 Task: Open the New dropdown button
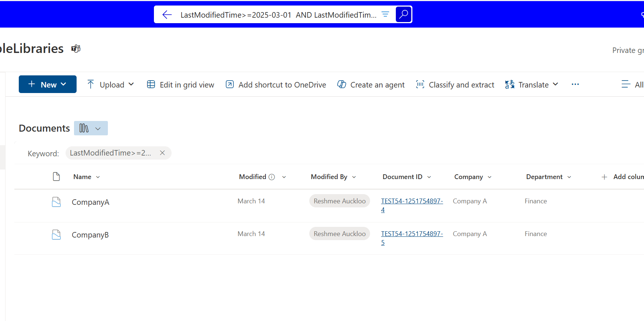click(x=47, y=84)
